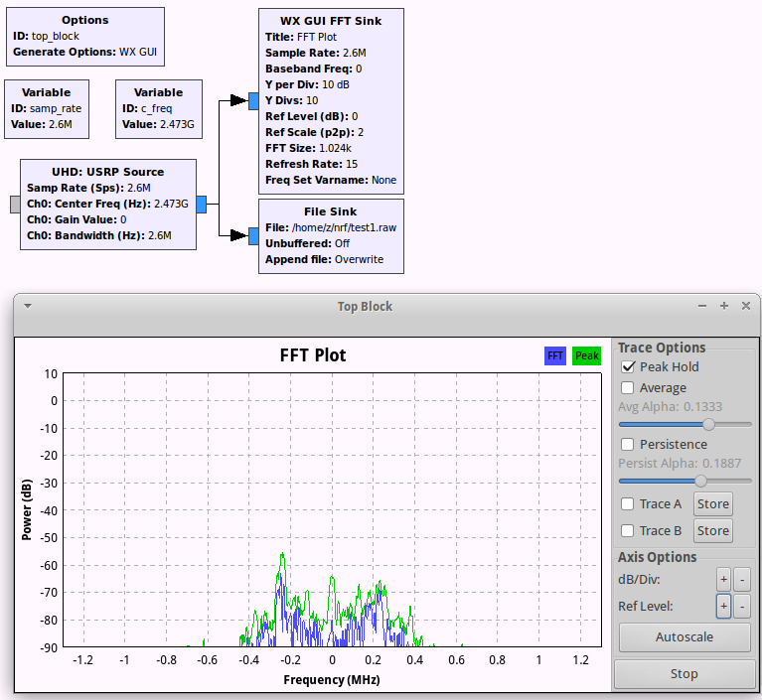The height and width of the screenshot is (700, 762).
Task: Stop the FFT plot with Stop button
Action: (x=685, y=674)
